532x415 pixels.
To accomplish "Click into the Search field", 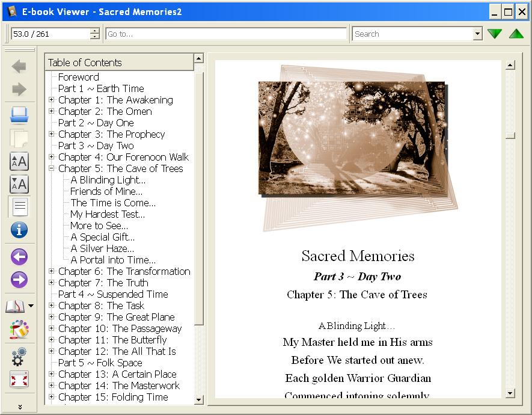I will [413, 34].
